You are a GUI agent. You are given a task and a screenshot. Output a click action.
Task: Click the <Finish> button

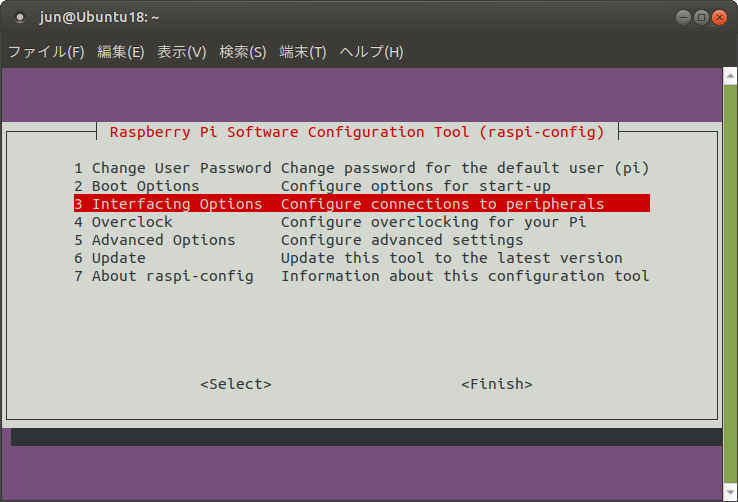(x=497, y=384)
